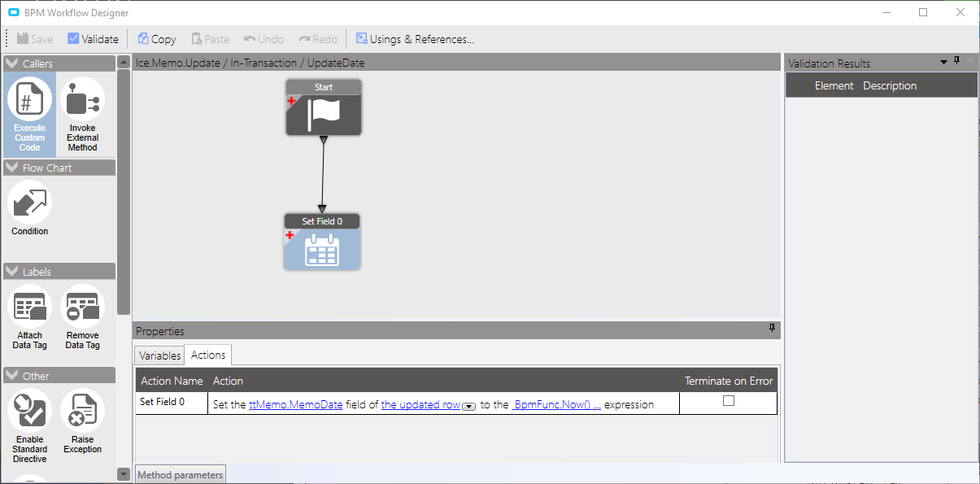This screenshot has width=980, height=484.
Task: Click the Set Field 0 action name cell
Action: click(x=172, y=403)
